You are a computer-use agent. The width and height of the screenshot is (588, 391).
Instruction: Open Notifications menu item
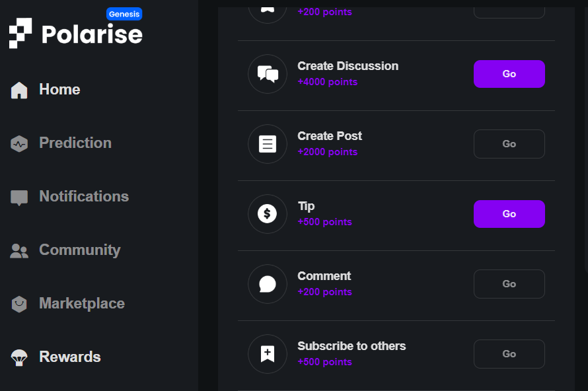[x=84, y=196]
